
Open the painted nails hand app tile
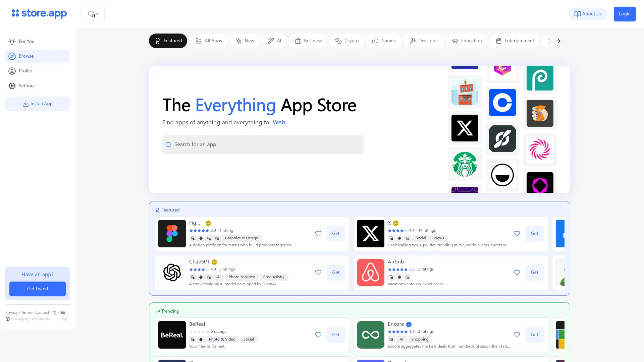540,113
